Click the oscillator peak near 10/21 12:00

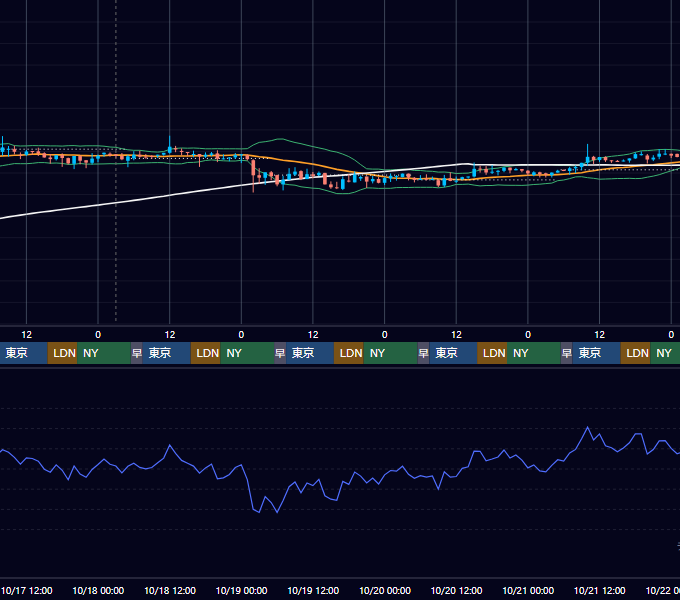(x=588, y=427)
